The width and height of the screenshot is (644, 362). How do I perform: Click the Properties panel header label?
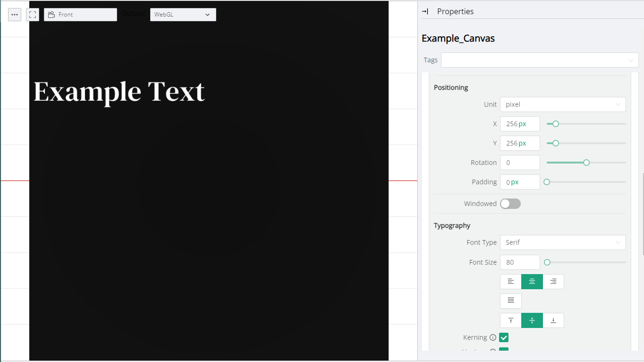(455, 11)
